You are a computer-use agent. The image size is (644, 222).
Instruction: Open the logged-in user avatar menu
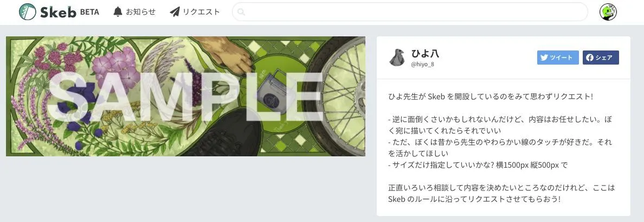[608, 12]
